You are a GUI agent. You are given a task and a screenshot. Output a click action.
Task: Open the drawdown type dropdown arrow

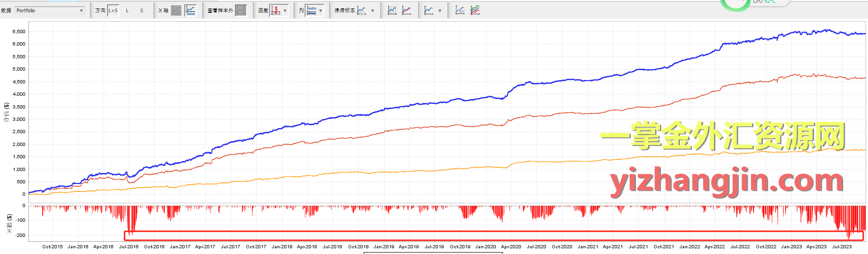[x=285, y=10]
